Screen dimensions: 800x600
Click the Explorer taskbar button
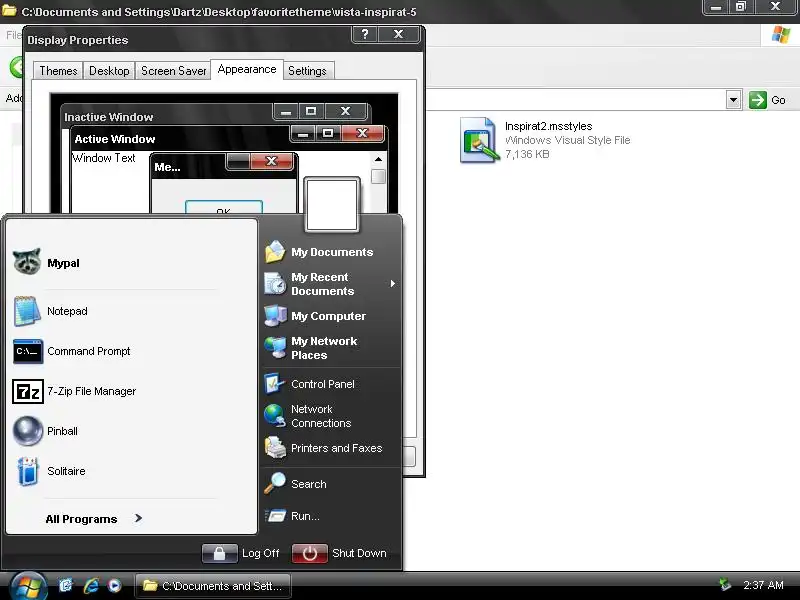[213, 586]
